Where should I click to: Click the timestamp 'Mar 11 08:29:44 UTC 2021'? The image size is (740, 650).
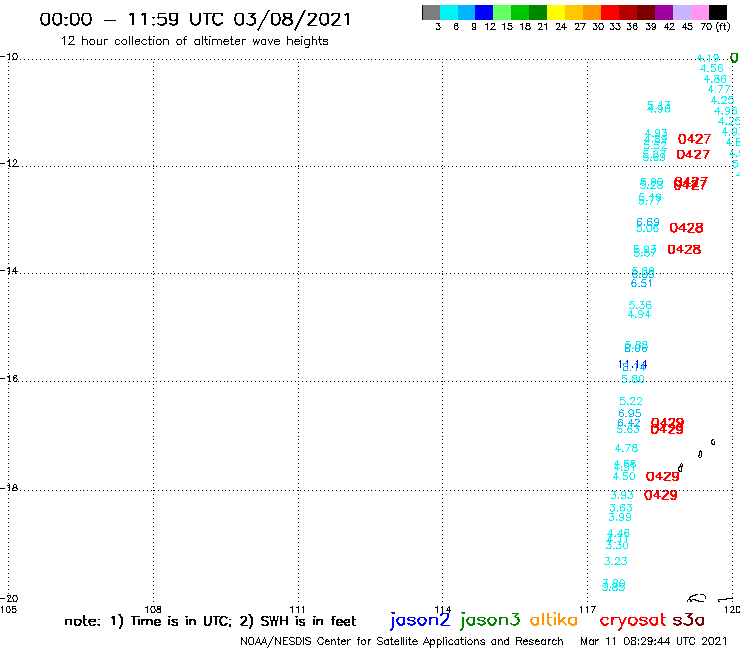(654, 642)
